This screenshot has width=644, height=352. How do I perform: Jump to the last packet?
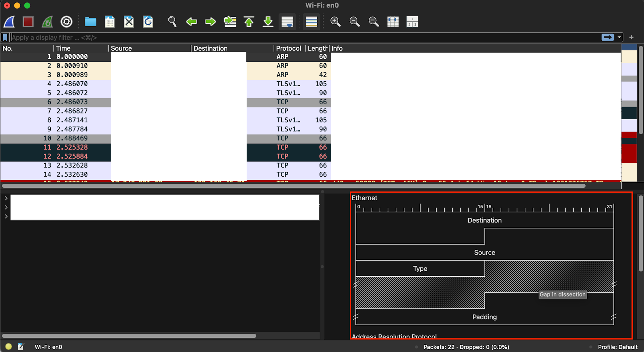[x=268, y=22]
